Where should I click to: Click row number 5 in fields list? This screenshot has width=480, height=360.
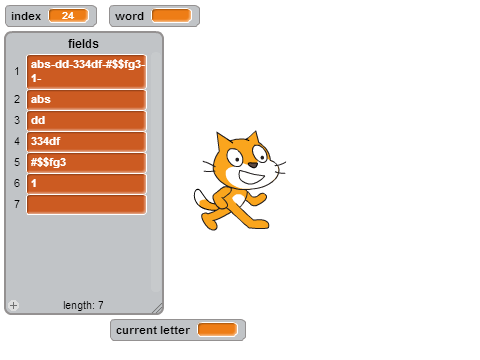(17, 162)
